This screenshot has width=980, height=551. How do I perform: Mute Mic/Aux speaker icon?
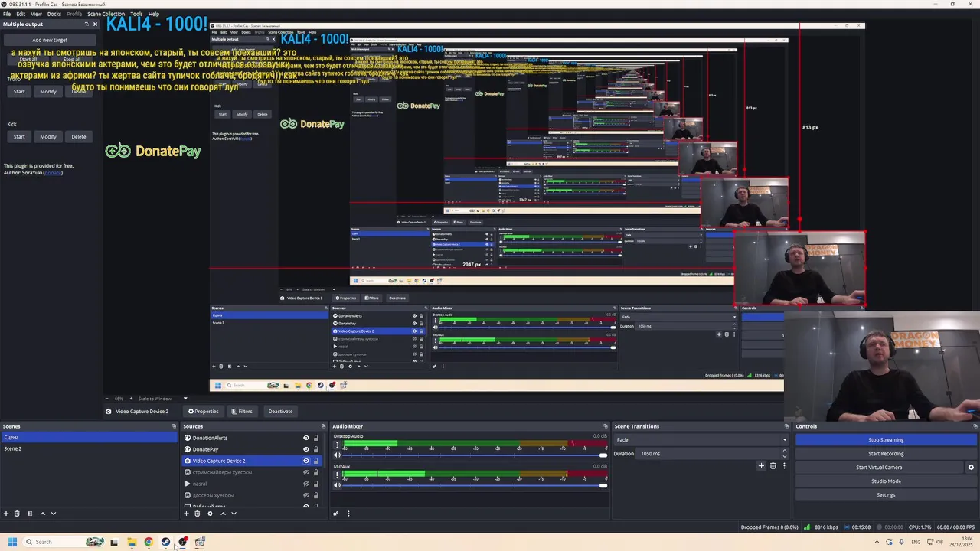337,485
